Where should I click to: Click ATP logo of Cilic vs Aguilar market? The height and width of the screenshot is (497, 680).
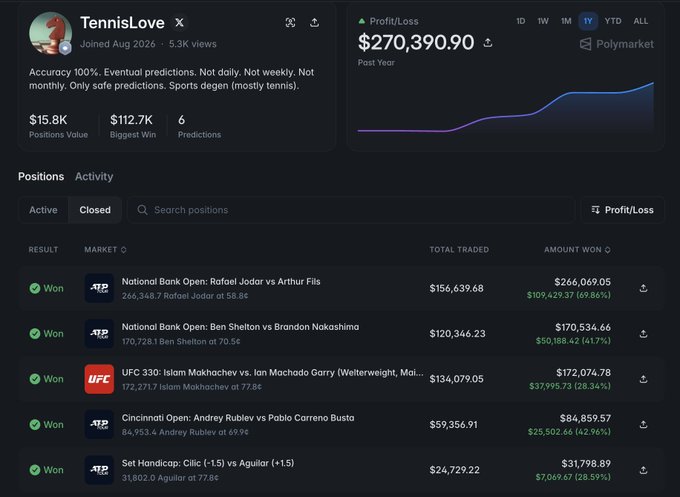pyautogui.click(x=99, y=470)
